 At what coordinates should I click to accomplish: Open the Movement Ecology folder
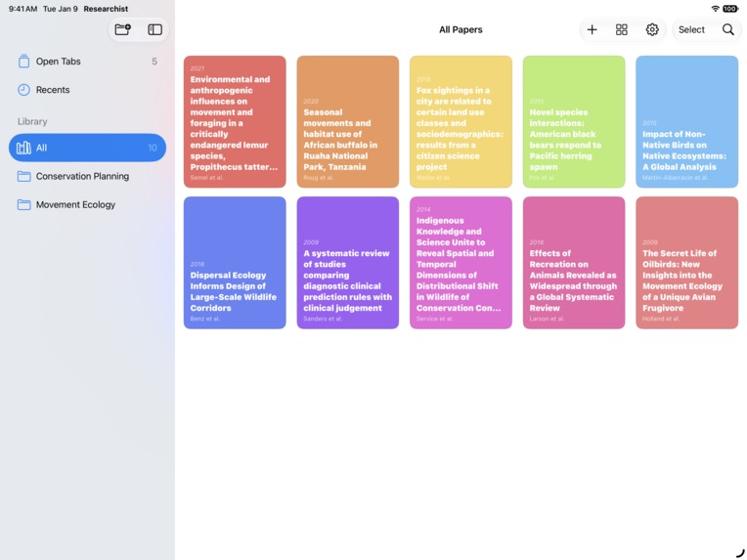click(87, 205)
